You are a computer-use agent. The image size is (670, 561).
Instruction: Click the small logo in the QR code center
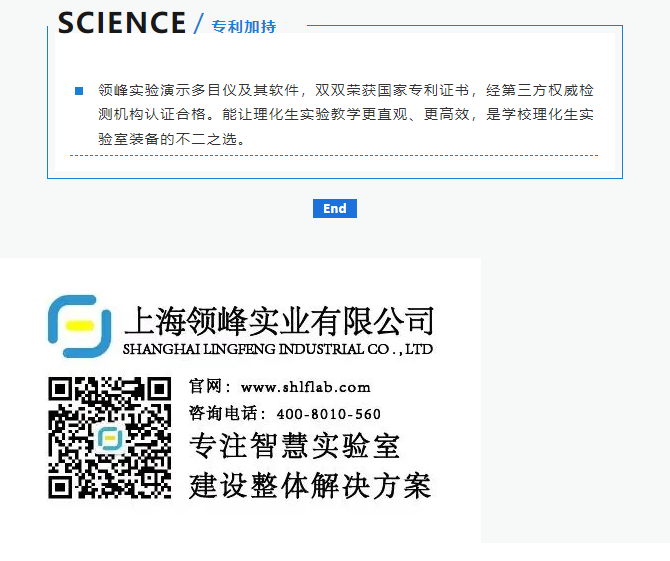click(x=110, y=439)
